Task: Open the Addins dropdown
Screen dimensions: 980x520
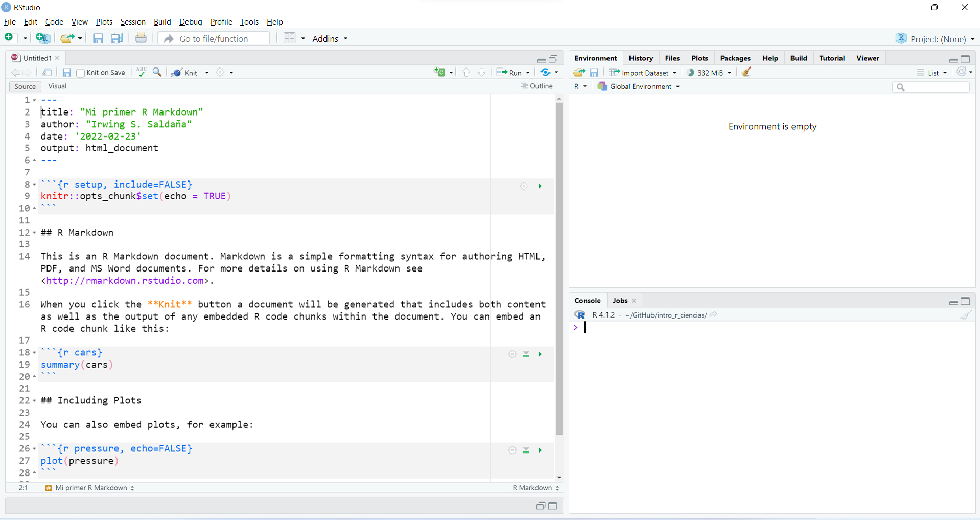Action: pos(330,39)
